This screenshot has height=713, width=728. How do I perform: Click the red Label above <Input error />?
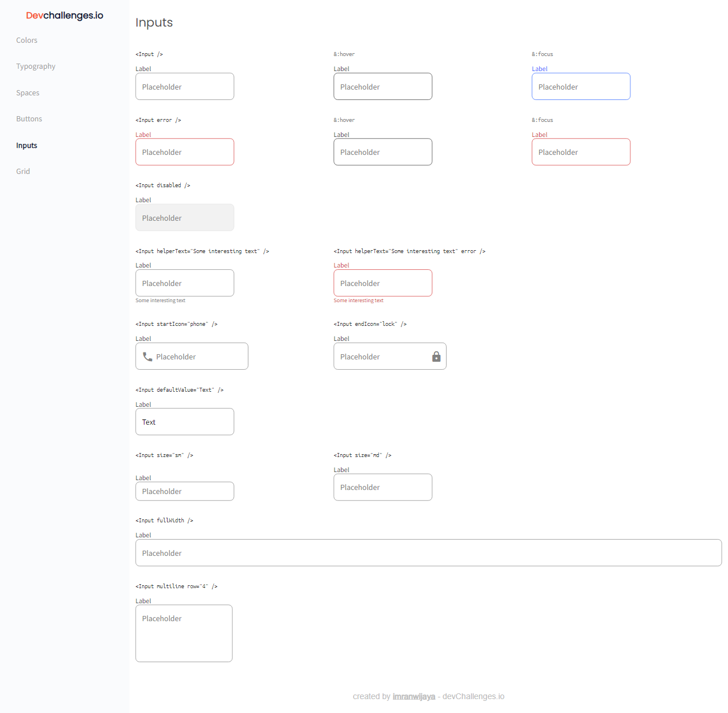(143, 135)
